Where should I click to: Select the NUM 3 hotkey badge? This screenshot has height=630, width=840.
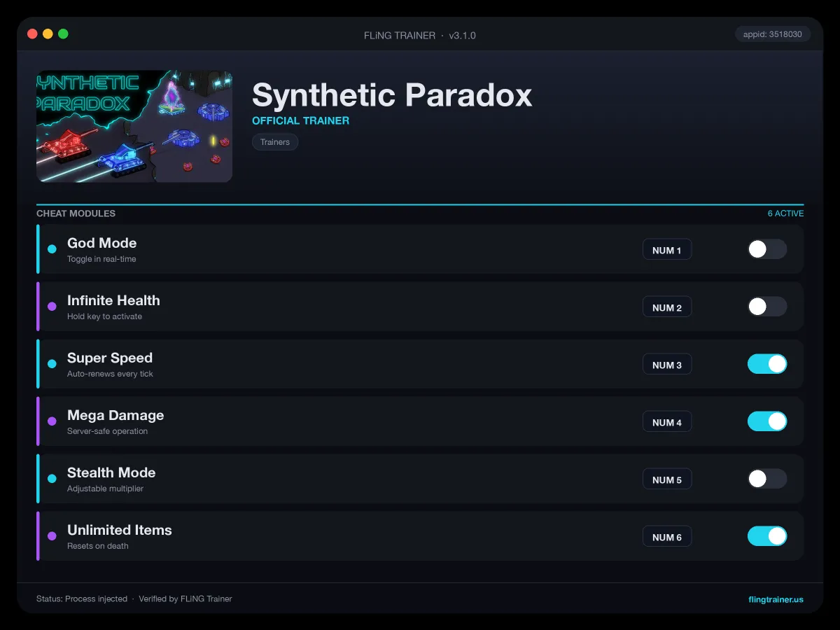[667, 365]
